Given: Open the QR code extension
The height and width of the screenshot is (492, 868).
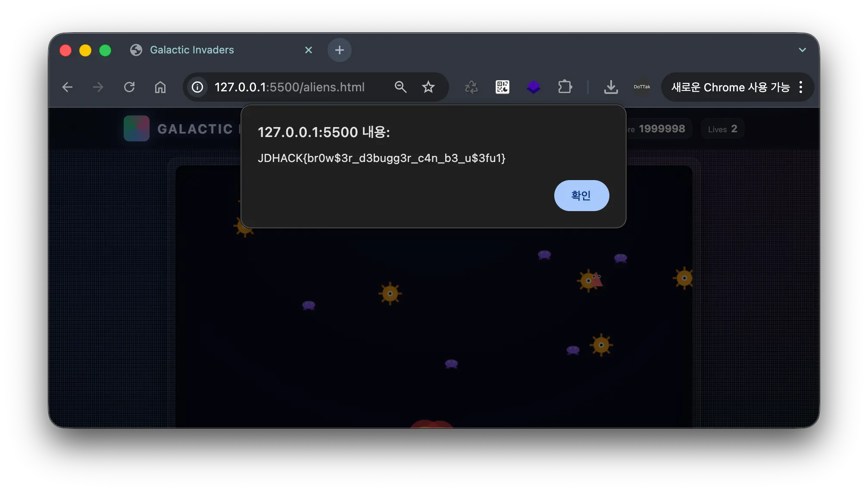Looking at the screenshot, I should tap(502, 87).
